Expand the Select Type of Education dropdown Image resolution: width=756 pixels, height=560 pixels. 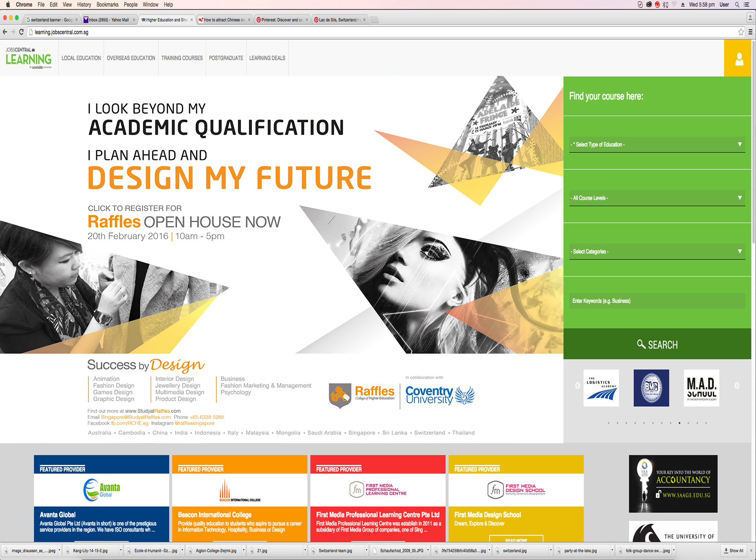tap(657, 145)
